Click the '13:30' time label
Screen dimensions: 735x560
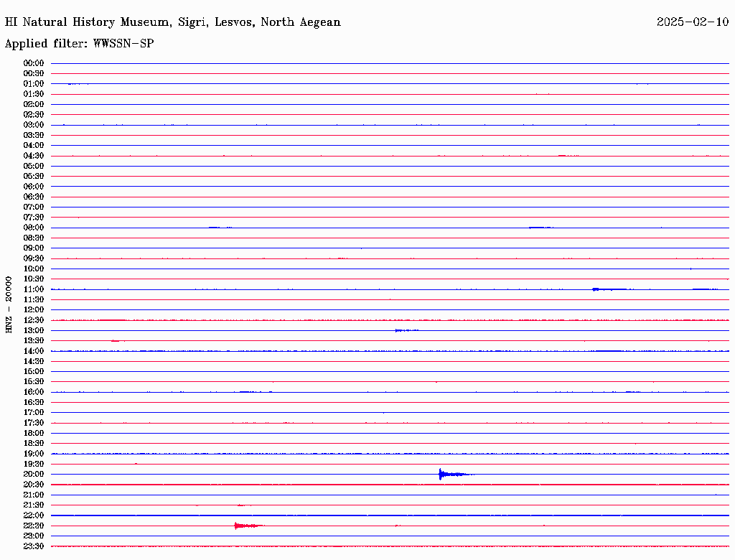click(34, 341)
